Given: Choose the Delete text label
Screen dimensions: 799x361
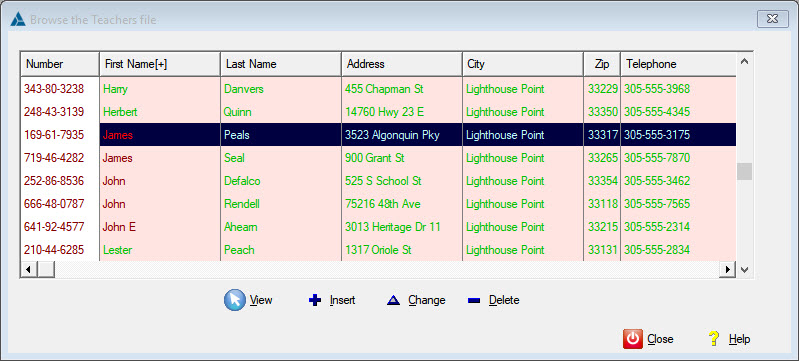Looking at the screenshot, I should (x=504, y=300).
